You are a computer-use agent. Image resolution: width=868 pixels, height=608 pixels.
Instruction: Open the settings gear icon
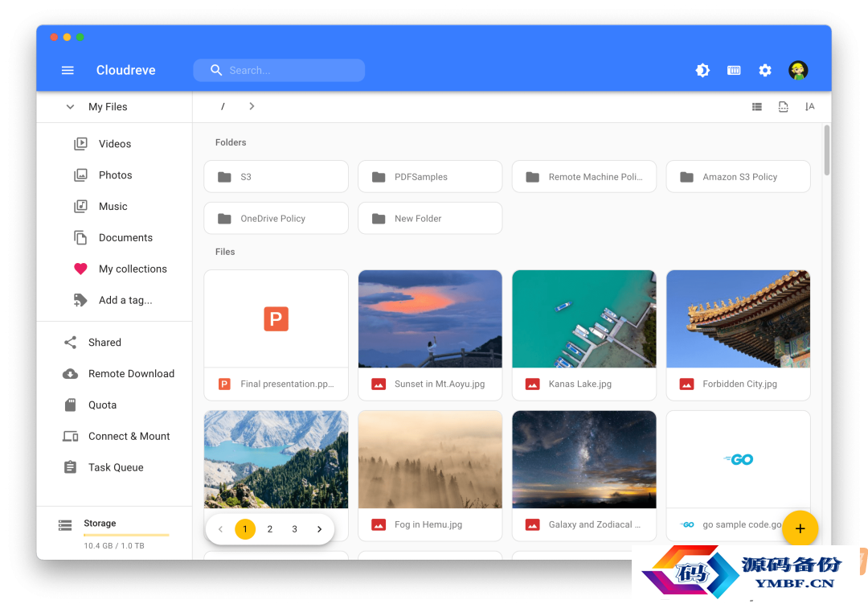[x=765, y=70]
